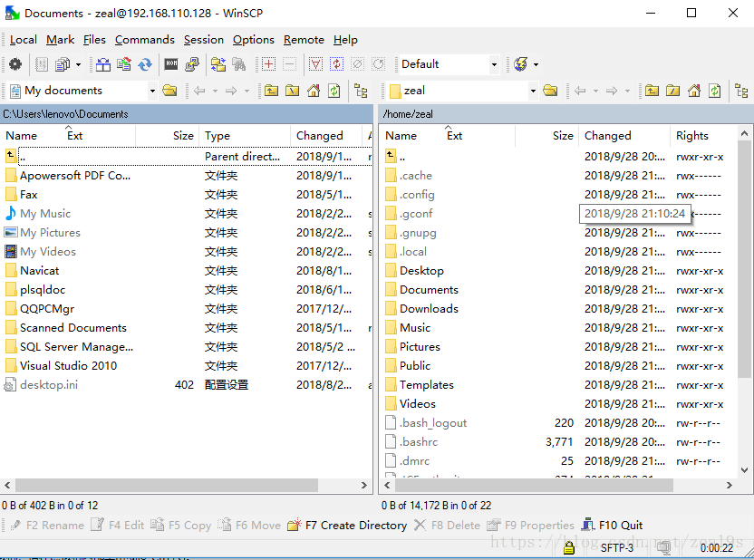Expand the zeal remote directory dropdown
Screen dimensions: 754x560
(533, 91)
